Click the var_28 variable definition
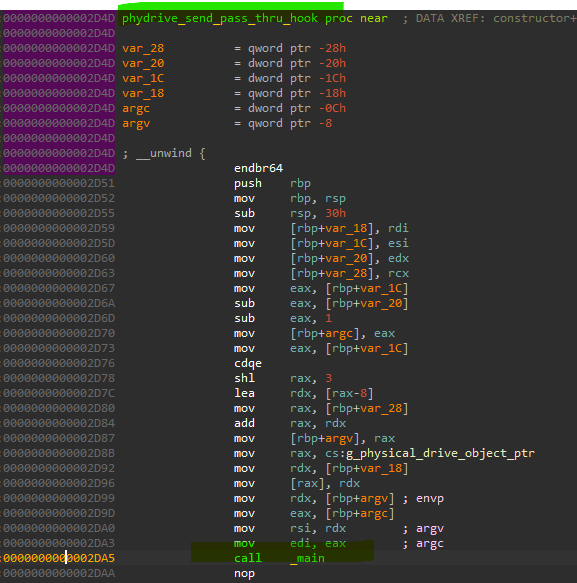Viewport: 577px width, 583px height. pos(143,48)
